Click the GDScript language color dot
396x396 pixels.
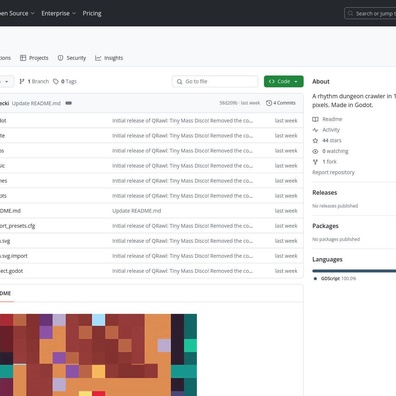click(x=315, y=279)
